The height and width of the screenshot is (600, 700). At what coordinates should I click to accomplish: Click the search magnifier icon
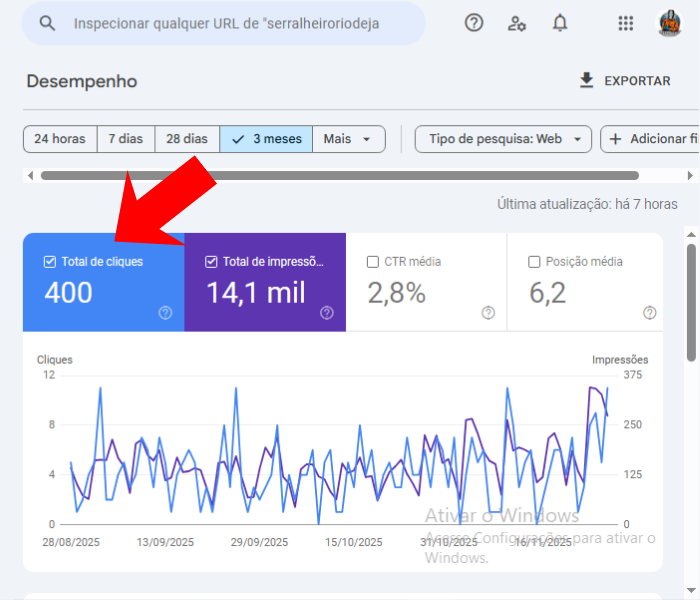click(47, 22)
